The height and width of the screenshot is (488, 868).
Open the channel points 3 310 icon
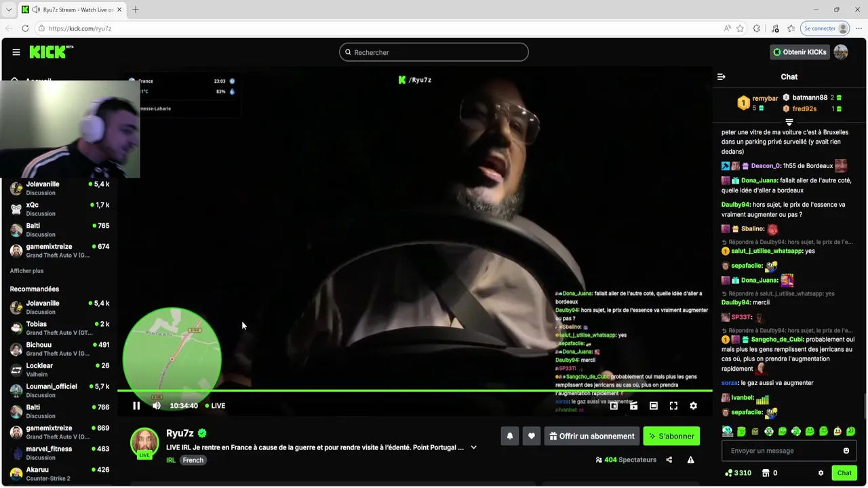(x=738, y=473)
